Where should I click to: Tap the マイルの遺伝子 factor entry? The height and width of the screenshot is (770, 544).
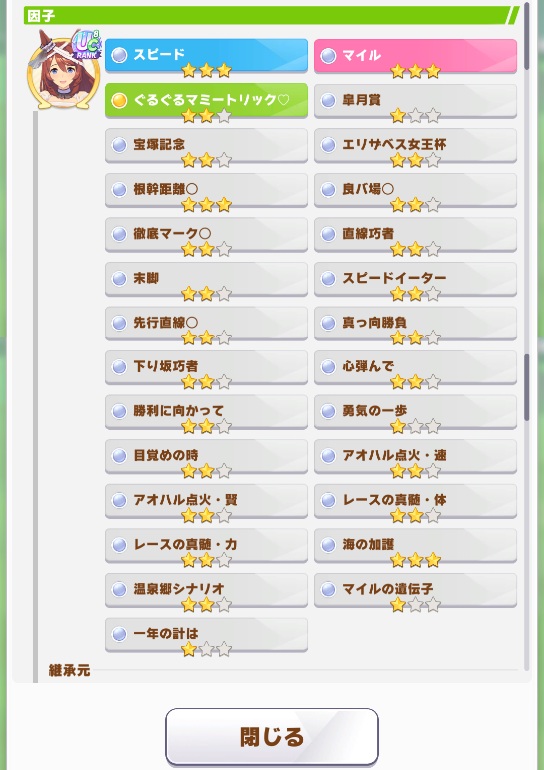tap(415, 590)
